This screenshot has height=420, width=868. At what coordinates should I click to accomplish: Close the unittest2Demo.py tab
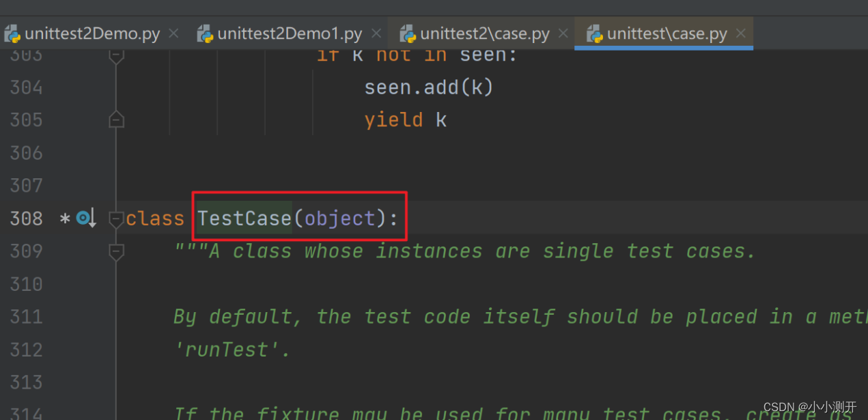(173, 32)
